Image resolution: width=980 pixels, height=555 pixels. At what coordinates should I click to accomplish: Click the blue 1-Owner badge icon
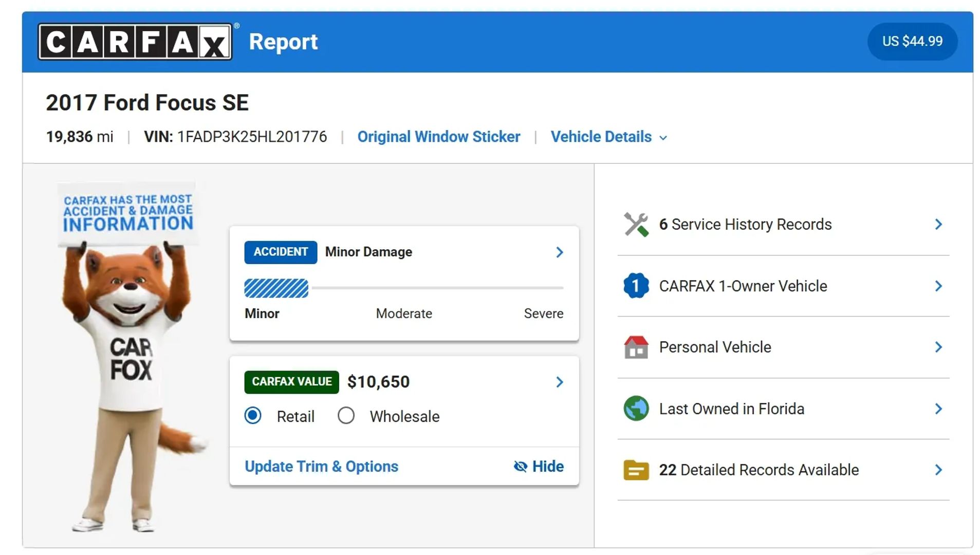636,286
